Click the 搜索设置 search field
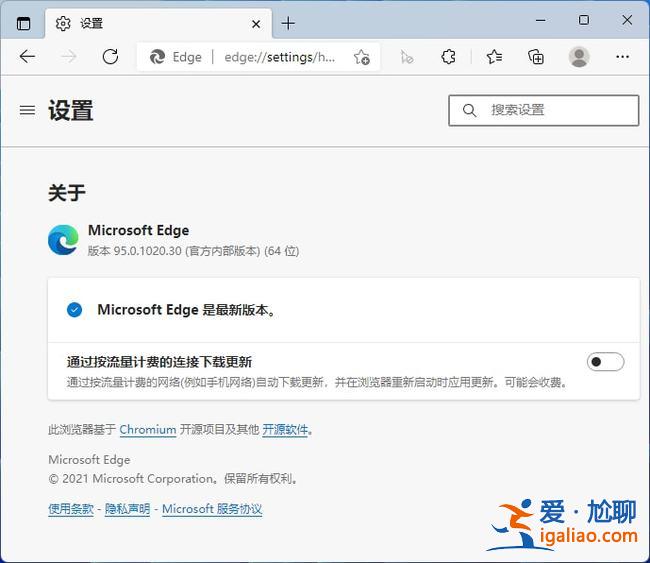Viewport: 650px width, 563px height. pos(543,110)
